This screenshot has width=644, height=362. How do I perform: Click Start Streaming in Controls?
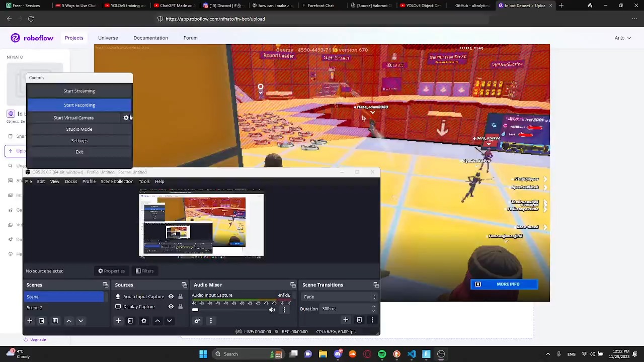(x=79, y=90)
